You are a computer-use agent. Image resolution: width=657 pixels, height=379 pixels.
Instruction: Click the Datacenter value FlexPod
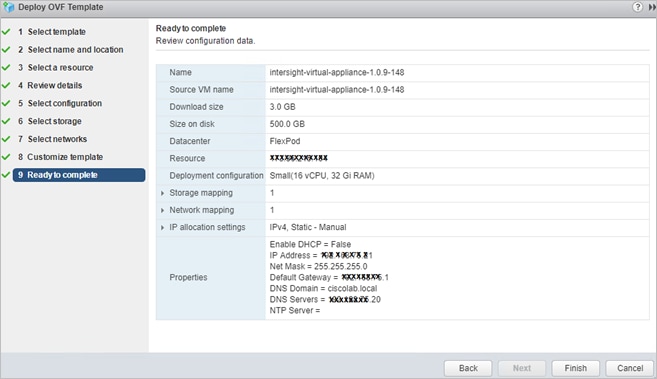(285, 141)
